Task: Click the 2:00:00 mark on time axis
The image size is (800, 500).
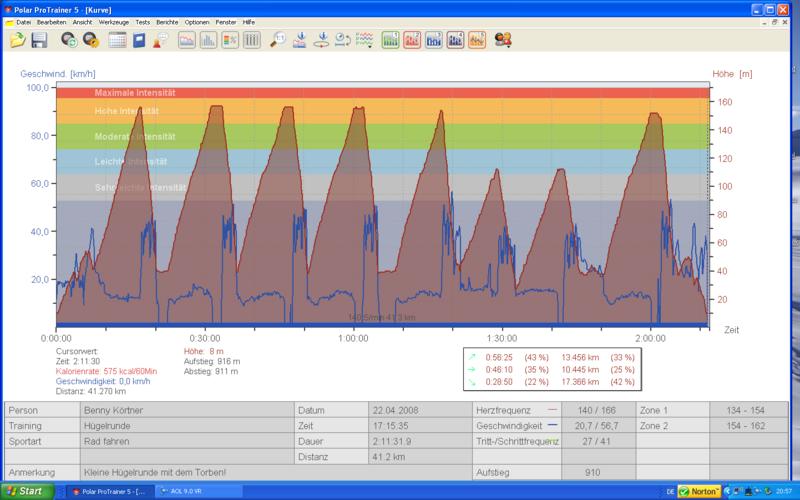Action: pos(651,338)
